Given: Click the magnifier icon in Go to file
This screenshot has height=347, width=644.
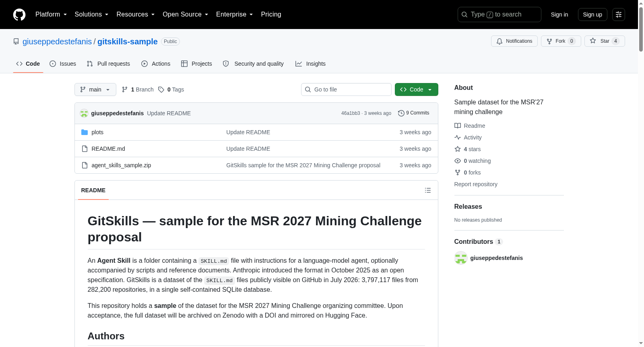Looking at the screenshot, I should pyautogui.click(x=308, y=89).
